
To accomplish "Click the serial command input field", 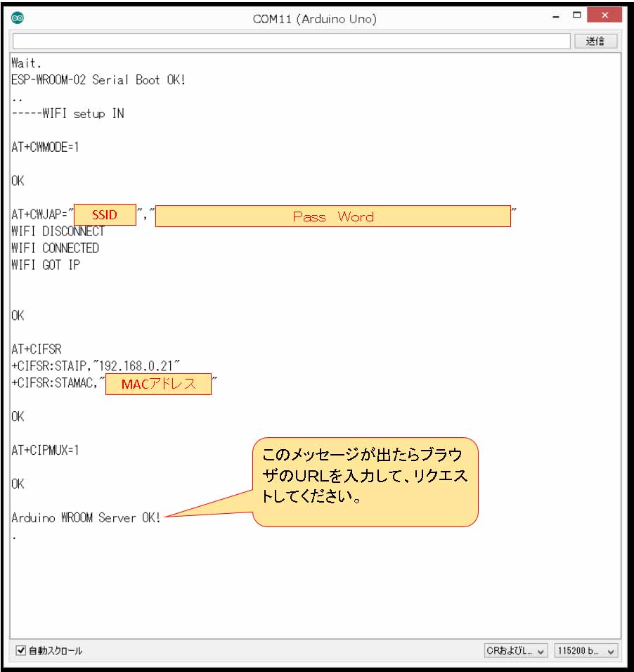I will (x=291, y=41).
